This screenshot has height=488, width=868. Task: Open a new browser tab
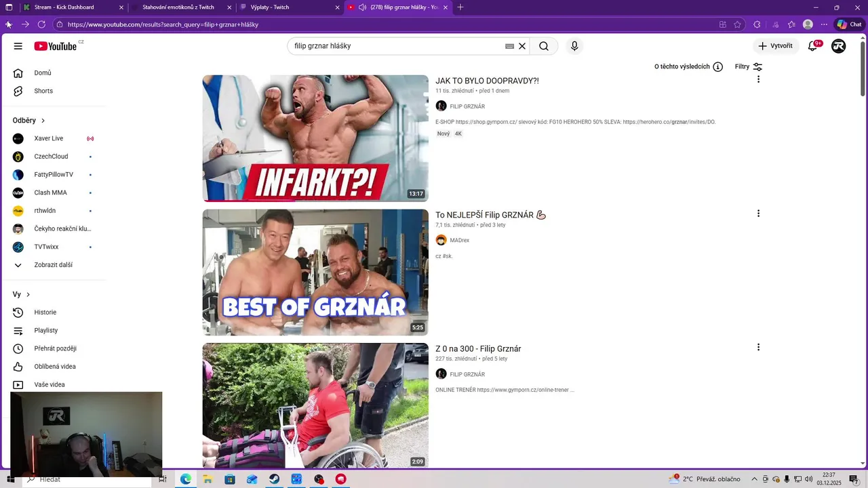(460, 7)
